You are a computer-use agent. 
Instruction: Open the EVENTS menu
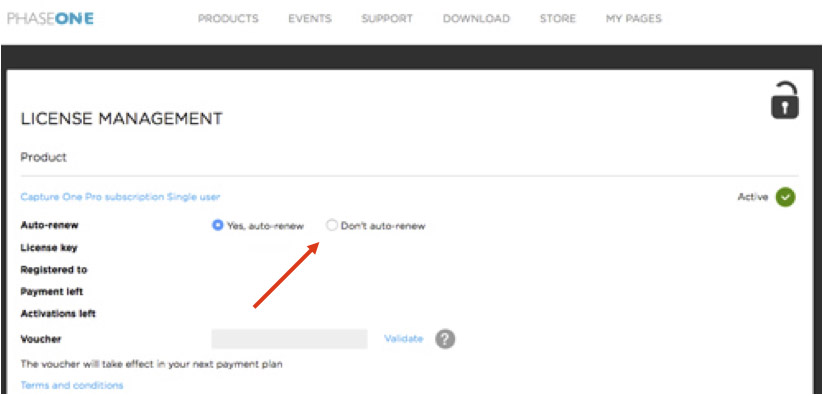pos(310,18)
